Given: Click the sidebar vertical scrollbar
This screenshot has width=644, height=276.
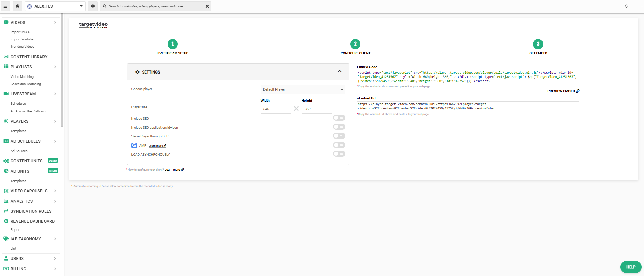Looking at the screenshot, I should (62, 71).
